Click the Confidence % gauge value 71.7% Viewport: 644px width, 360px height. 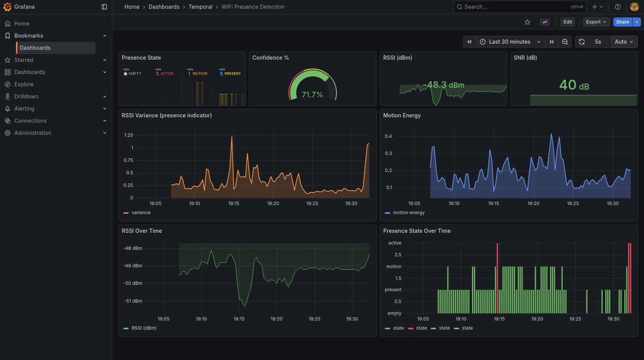tap(312, 95)
